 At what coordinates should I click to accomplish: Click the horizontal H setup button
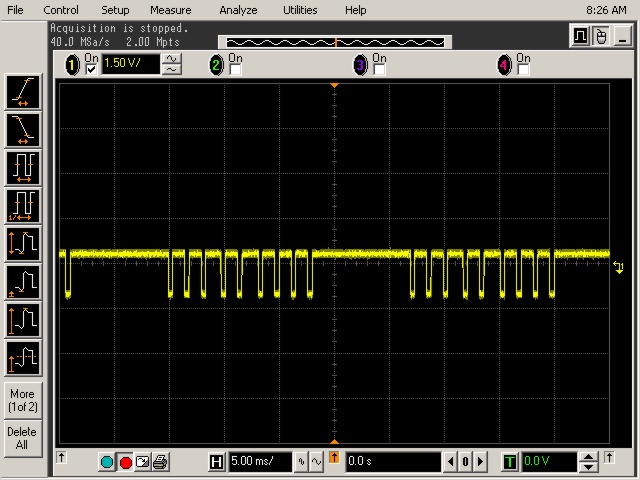coord(216,462)
